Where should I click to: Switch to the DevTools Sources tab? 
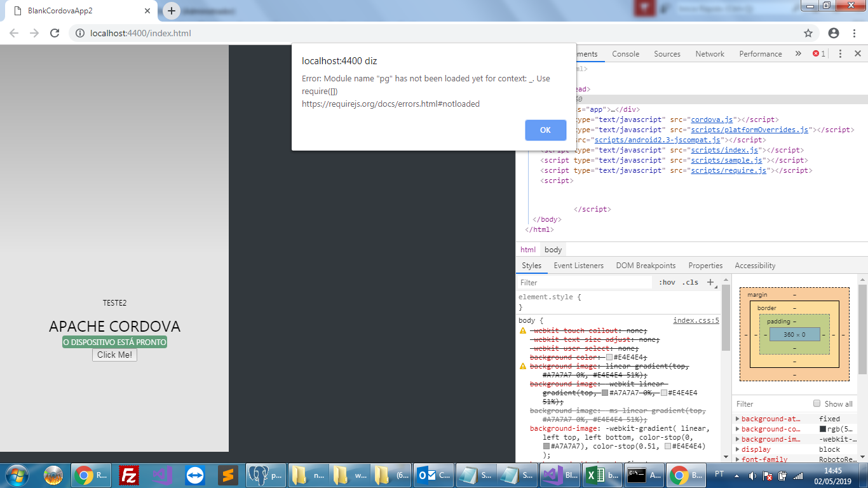[667, 54]
